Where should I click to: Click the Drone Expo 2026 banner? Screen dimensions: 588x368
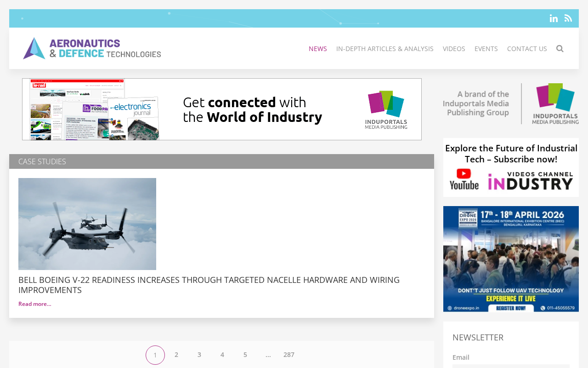pyautogui.click(x=511, y=259)
